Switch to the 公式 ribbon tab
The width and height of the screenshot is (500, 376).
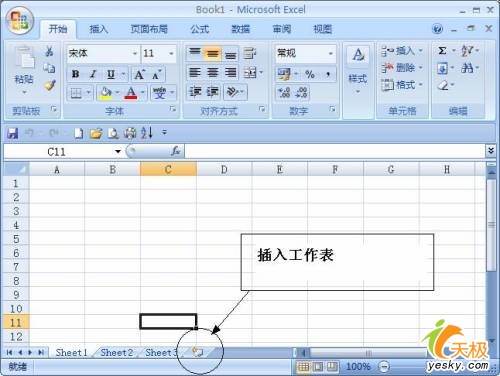coord(200,29)
